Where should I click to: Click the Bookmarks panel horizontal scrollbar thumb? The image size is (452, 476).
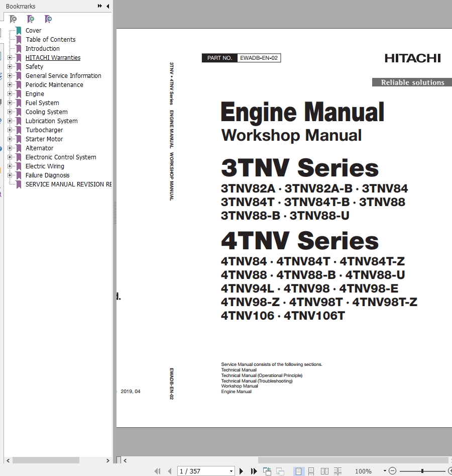click(x=46, y=460)
